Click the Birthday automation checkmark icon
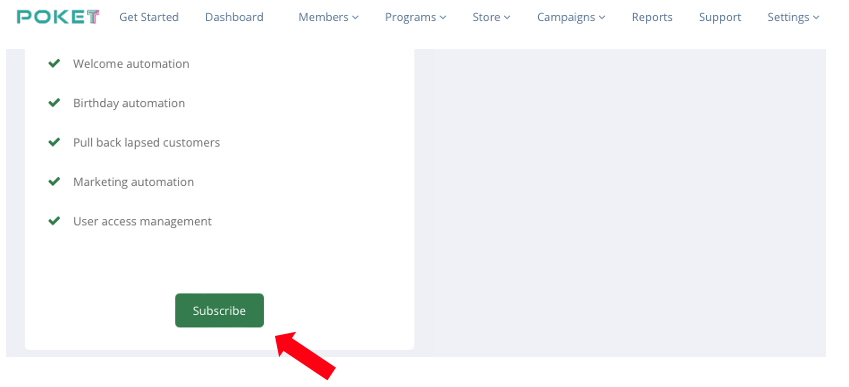The height and width of the screenshot is (387, 849). pyautogui.click(x=54, y=103)
